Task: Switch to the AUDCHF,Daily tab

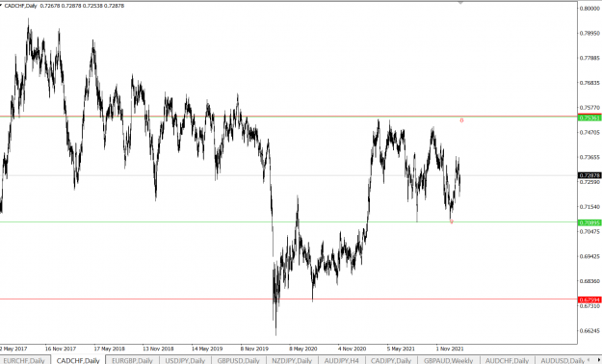Action: [507, 360]
